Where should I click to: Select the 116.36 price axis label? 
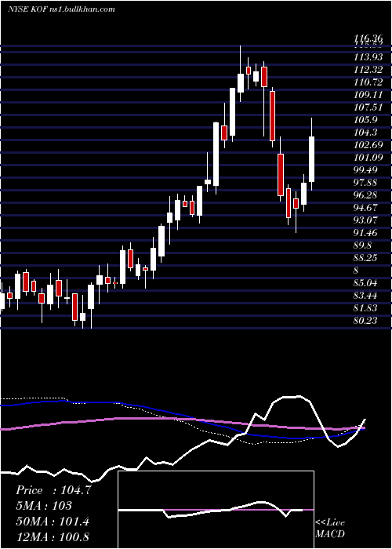[x=368, y=38]
